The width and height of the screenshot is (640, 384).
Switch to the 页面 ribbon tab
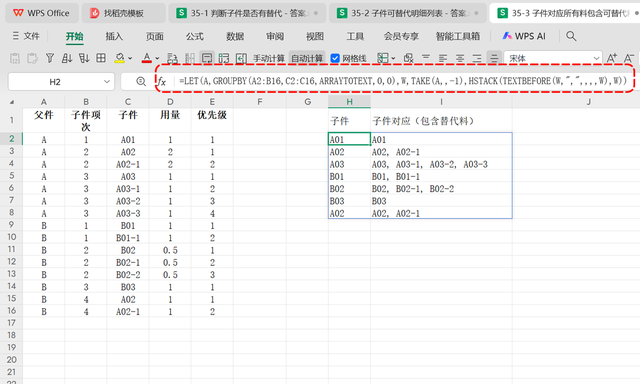click(x=155, y=36)
